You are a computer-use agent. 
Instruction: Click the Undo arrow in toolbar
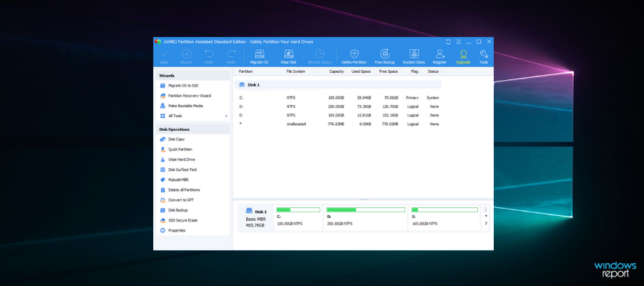[209, 56]
